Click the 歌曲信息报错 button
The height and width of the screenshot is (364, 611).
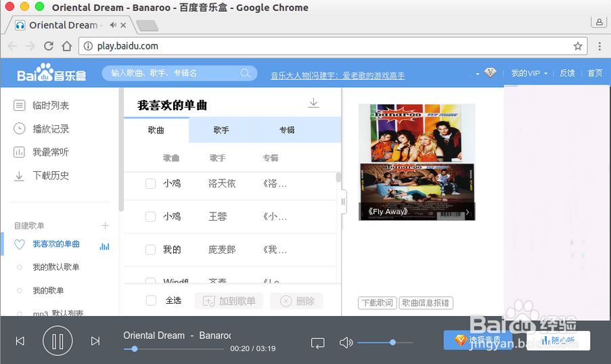click(x=426, y=303)
